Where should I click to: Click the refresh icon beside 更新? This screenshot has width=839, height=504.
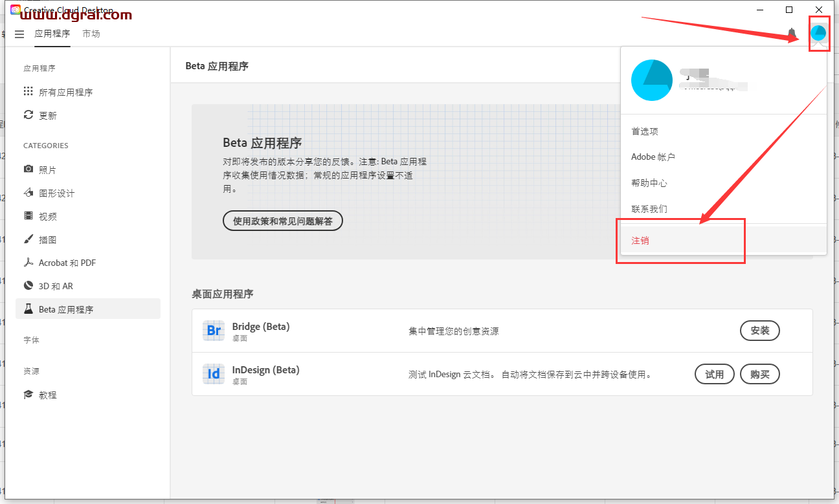pyautogui.click(x=28, y=115)
